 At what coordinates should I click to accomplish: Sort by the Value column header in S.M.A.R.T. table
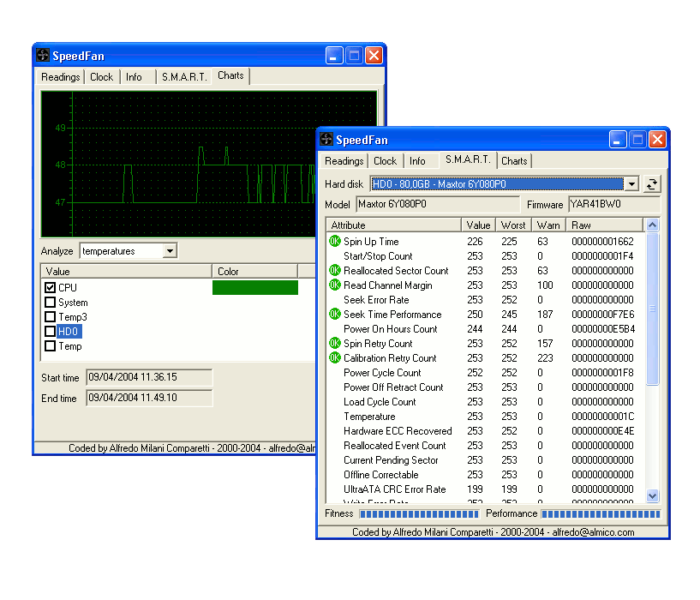pyautogui.click(x=478, y=225)
